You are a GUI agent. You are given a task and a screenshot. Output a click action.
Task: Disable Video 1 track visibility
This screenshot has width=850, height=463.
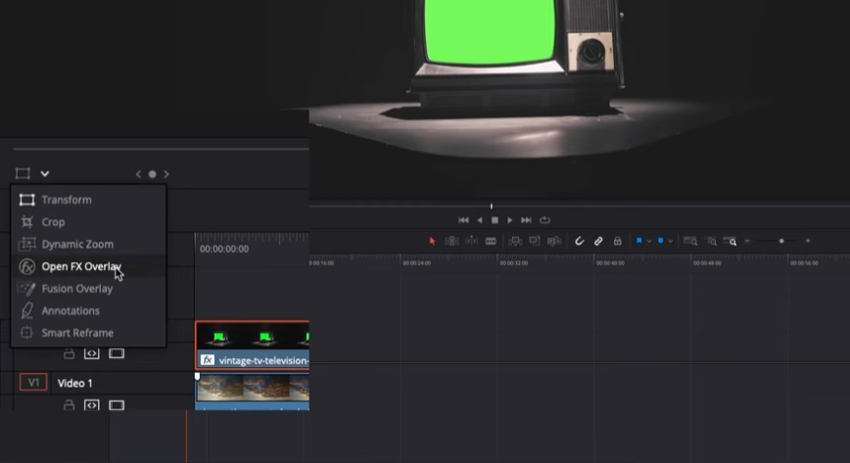pos(117,405)
